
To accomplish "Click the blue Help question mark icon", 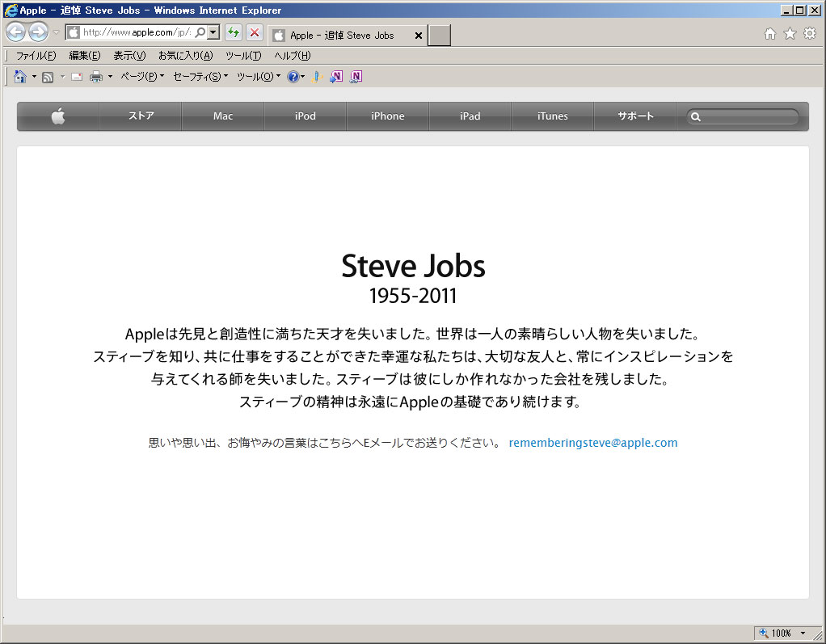I will point(293,77).
